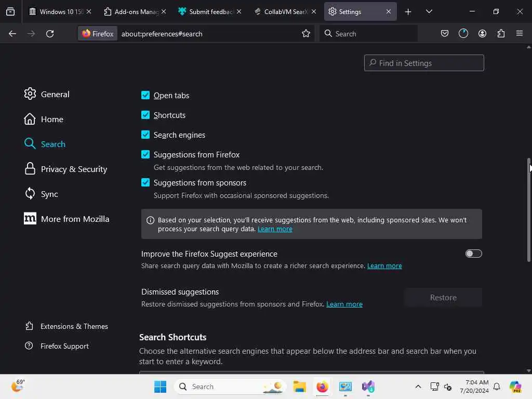Click the toolbar Search box
This screenshot has width=532, height=399.
coord(368,34)
